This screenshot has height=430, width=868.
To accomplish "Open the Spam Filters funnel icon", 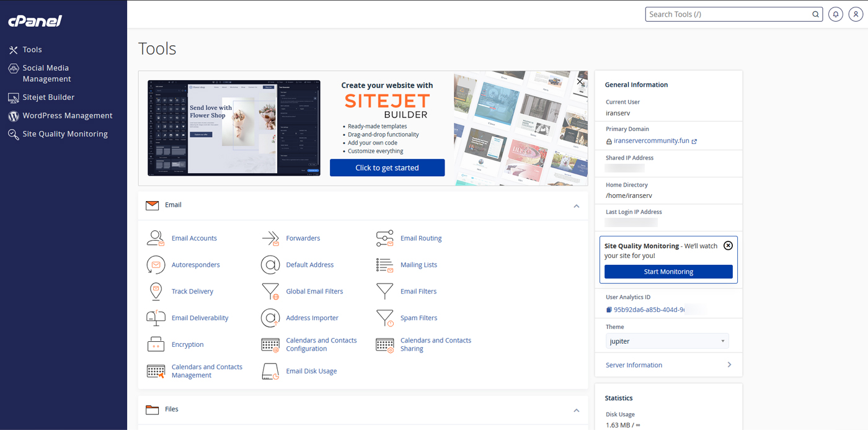I will pos(385,318).
